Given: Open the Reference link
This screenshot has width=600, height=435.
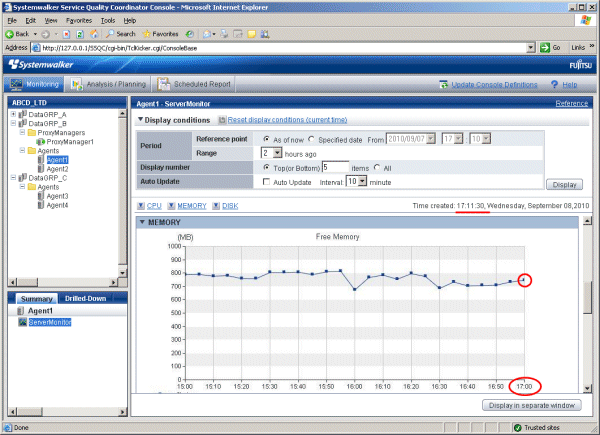Looking at the screenshot, I should 572,103.
